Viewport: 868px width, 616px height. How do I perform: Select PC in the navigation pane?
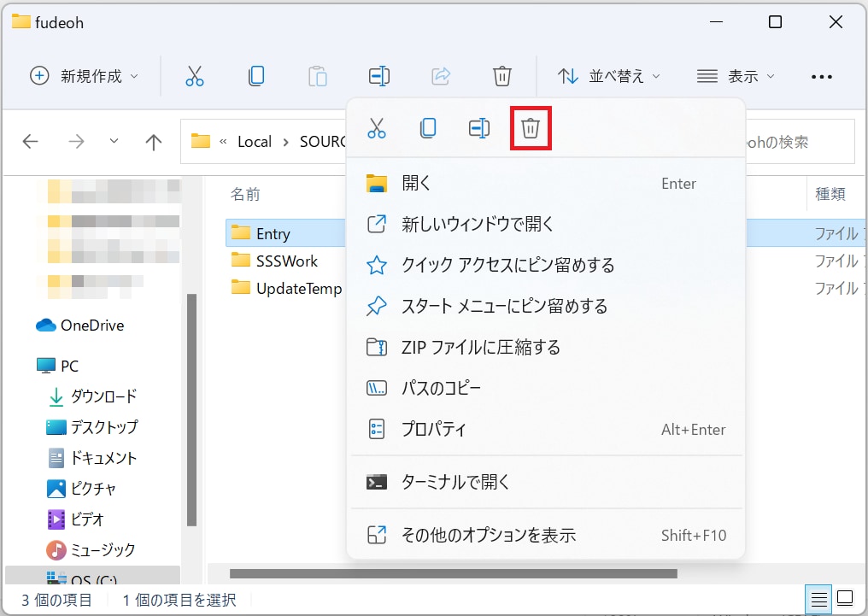57,366
